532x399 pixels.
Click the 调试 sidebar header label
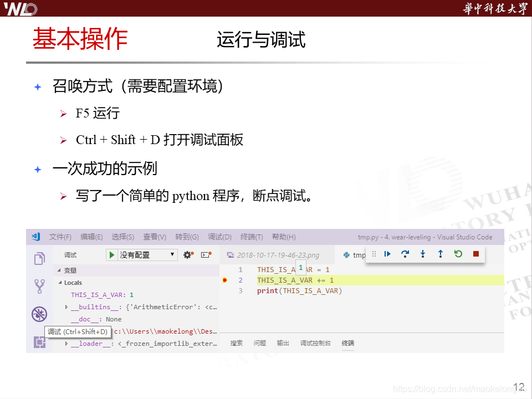pos(70,255)
